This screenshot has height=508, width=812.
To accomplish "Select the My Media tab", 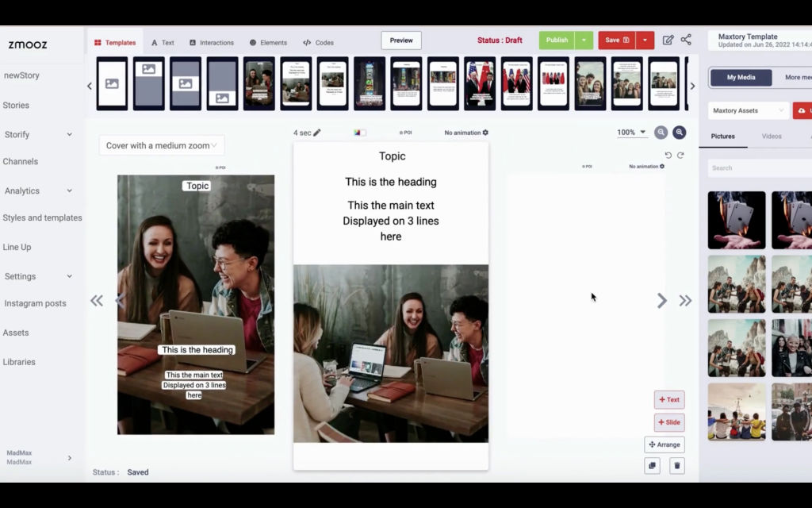I will 741,77.
